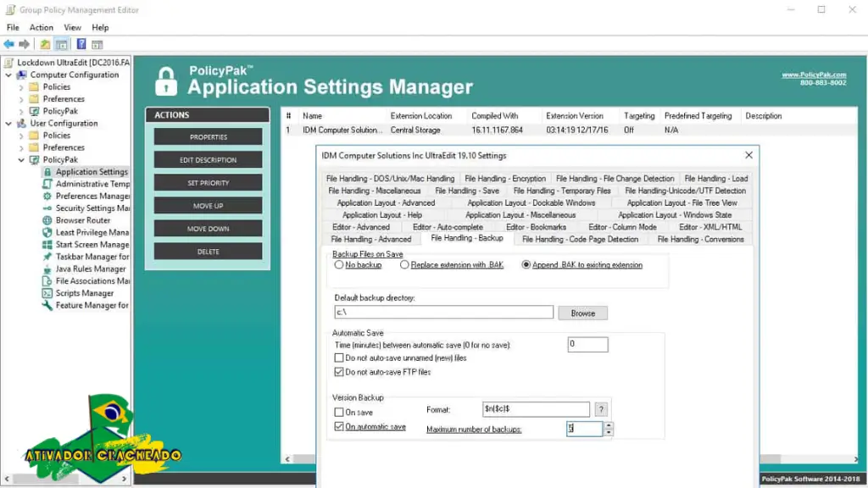Click the Up one level folder icon
Viewport: 868px width, 488px height.
coord(45,44)
